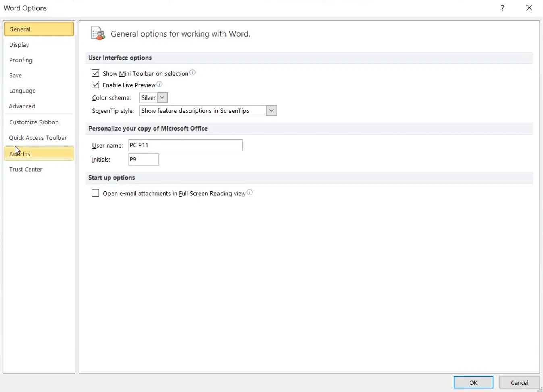Switch to Quick Access Toolbar settings

click(x=39, y=137)
